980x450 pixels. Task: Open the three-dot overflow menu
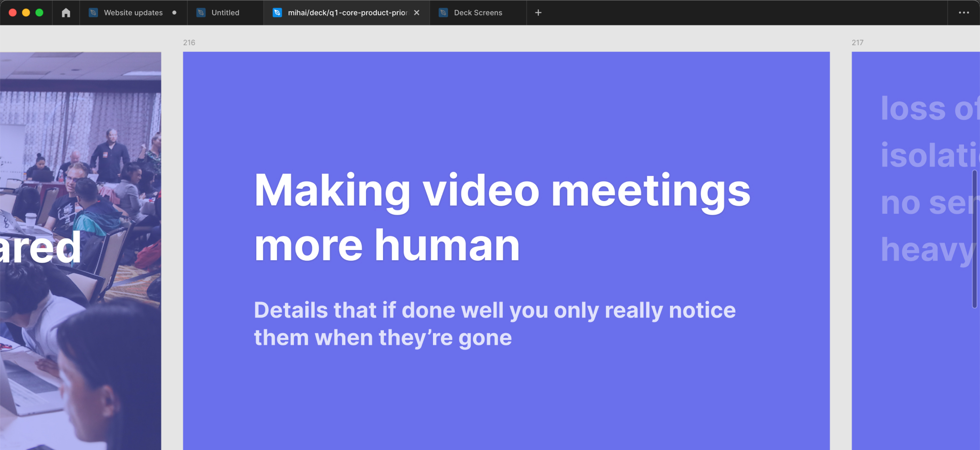coord(964,13)
